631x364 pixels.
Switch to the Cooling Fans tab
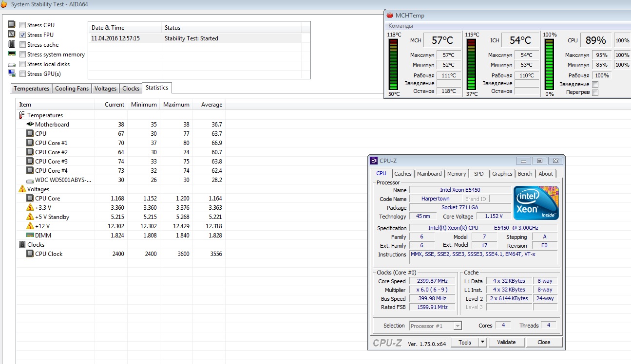point(72,89)
